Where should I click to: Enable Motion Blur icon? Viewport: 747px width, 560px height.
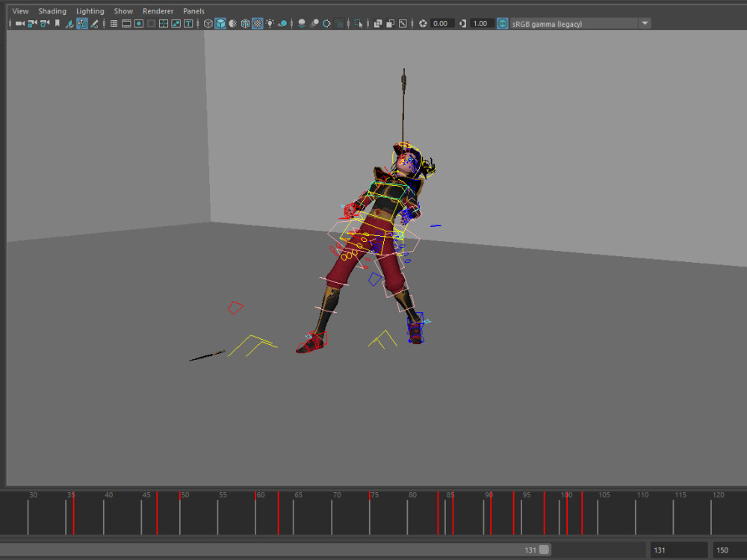click(x=314, y=23)
